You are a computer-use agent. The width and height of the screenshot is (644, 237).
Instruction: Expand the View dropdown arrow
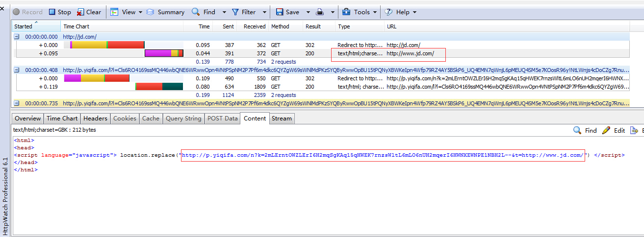(x=140, y=12)
